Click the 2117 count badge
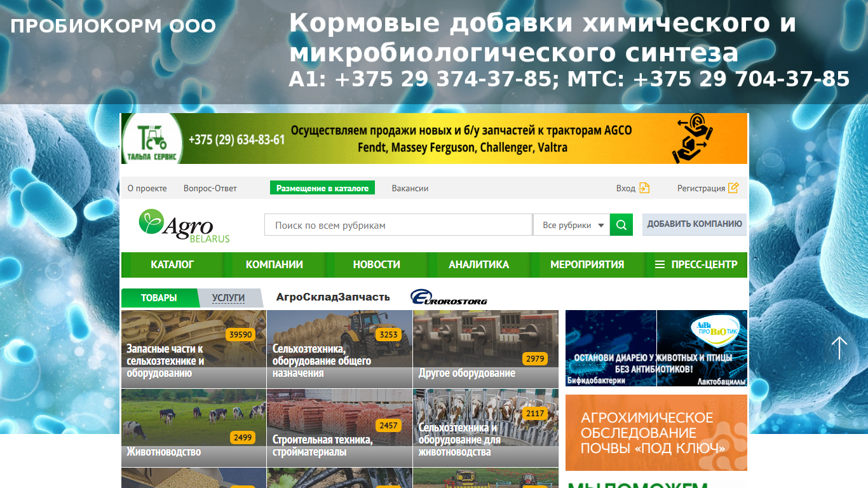The width and height of the screenshot is (868, 488). coord(535,414)
